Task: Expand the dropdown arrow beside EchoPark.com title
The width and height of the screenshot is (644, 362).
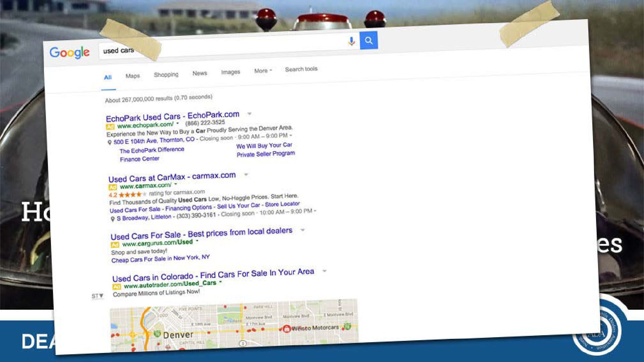Action: click(x=249, y=114)
